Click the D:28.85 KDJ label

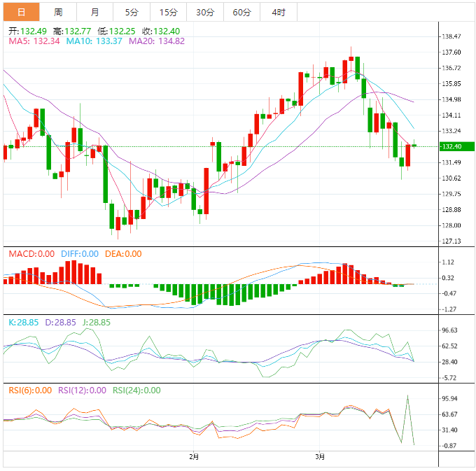[60, 323]
